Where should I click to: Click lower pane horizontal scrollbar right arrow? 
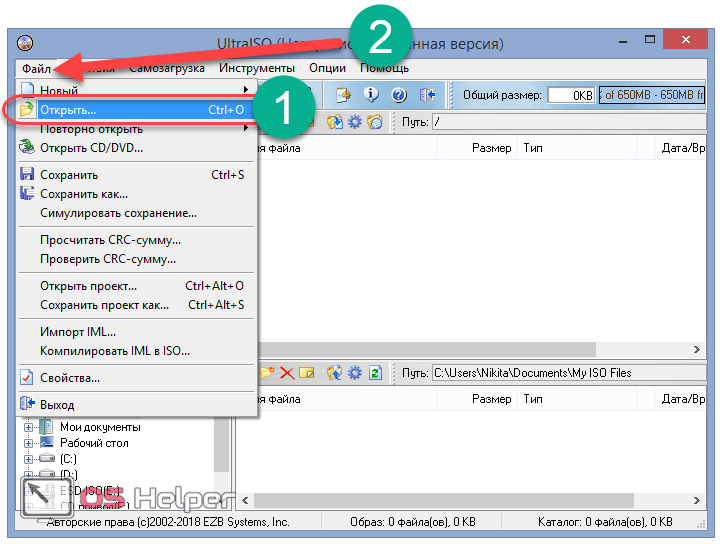697,500
